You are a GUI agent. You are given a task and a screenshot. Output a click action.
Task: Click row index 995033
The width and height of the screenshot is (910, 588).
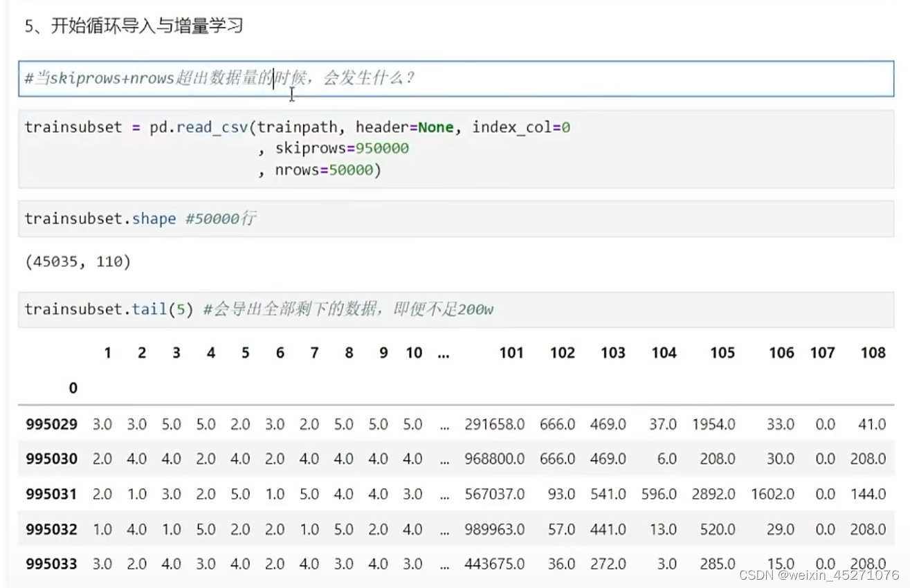click(x=52, y=564)
